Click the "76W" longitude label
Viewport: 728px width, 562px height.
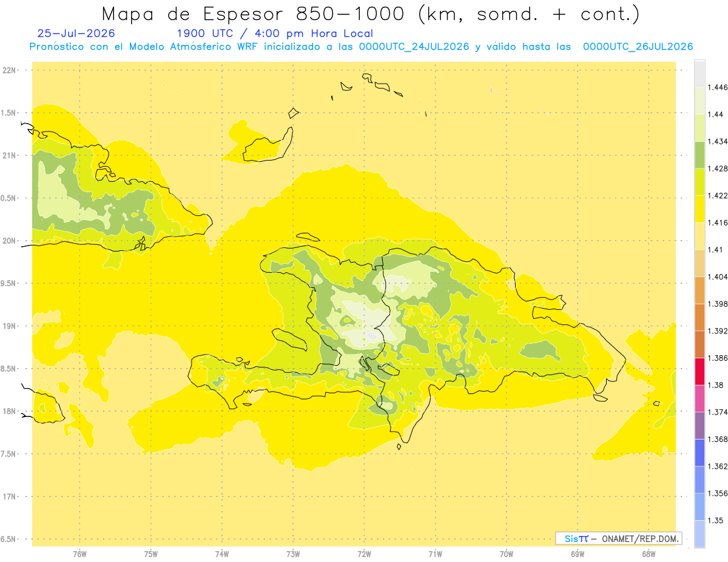click(x=79, y=554)
